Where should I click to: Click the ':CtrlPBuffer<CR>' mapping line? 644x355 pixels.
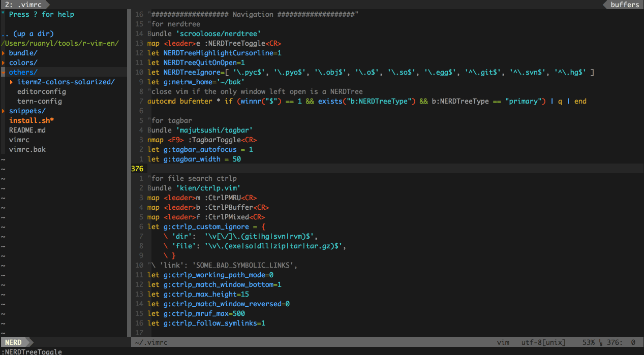(x=208, y=207)
